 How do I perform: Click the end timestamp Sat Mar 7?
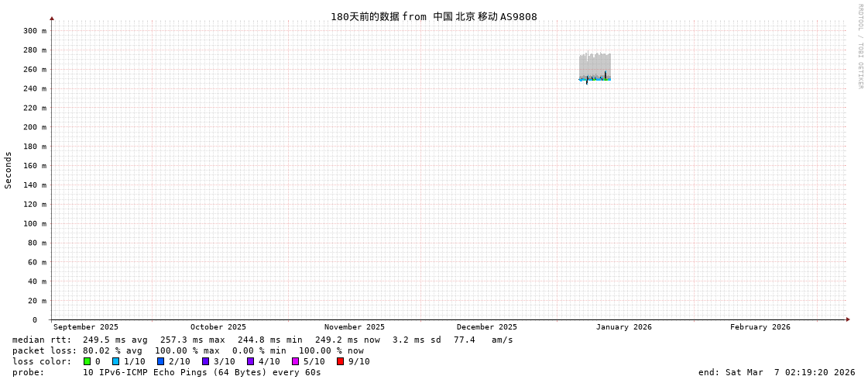pos(777,372)
